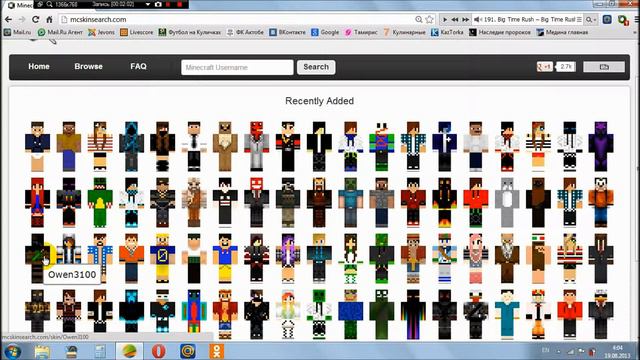Click the blue extension icon beside the player
Viewport: 640px width, 360px height.
(x=607, y=19)
